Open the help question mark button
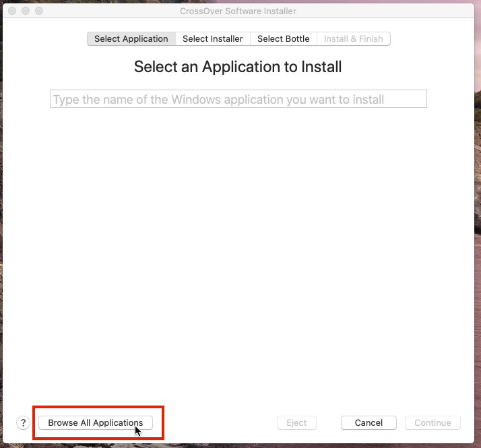This screenshot has width=481, height=448. pyautogui.click(x=23, y=422)
